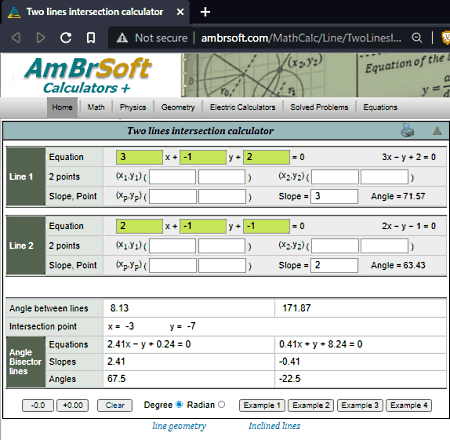Click Line 2 x coefficient green field

pos(139,226)
